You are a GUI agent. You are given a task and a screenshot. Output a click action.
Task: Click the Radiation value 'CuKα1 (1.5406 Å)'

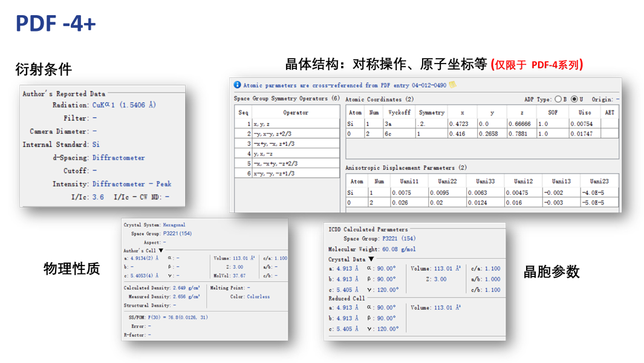coord(124,105)
